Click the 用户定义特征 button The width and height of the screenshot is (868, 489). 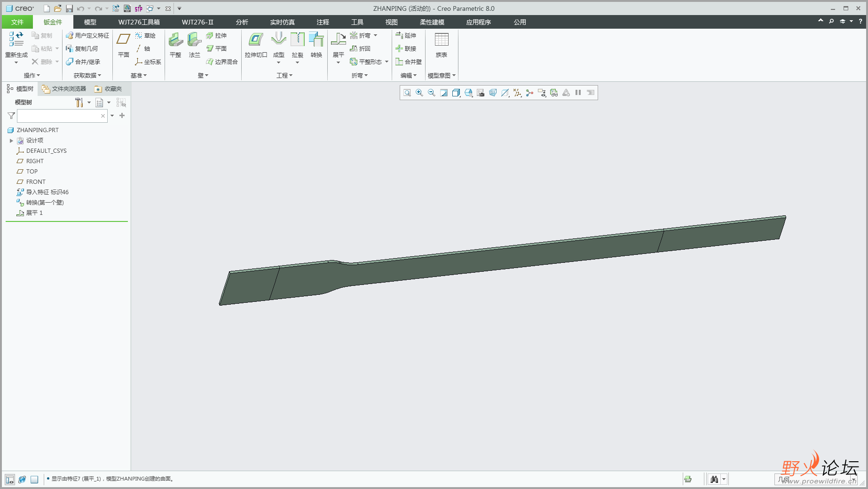pyautogui.click(x=87, y=36)
